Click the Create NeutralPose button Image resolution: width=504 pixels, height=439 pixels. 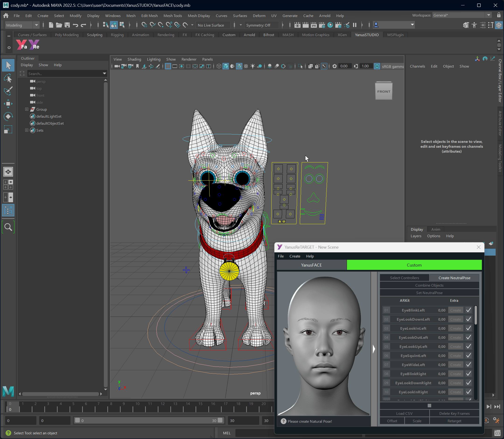pyautogui.click(x=454, y=278)
